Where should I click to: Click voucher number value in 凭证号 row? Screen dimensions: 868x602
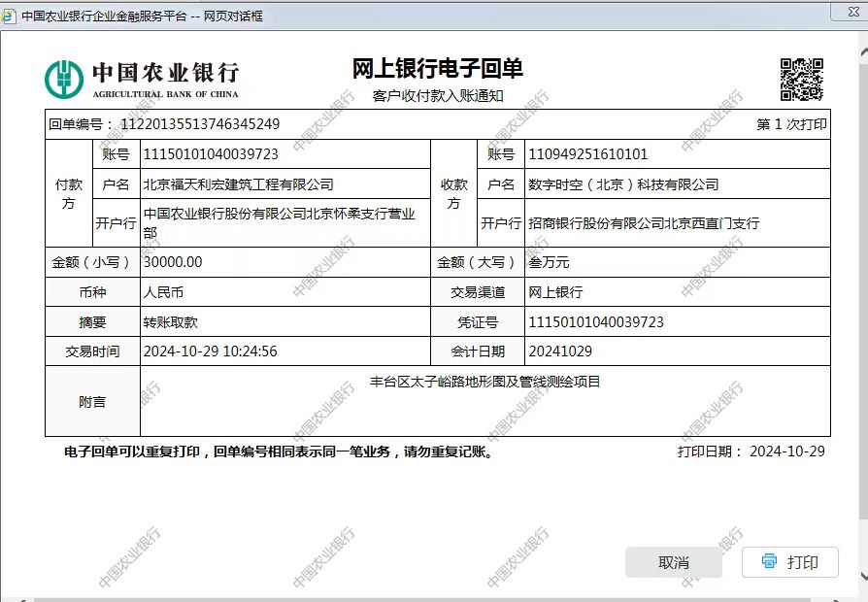(595, 321)
